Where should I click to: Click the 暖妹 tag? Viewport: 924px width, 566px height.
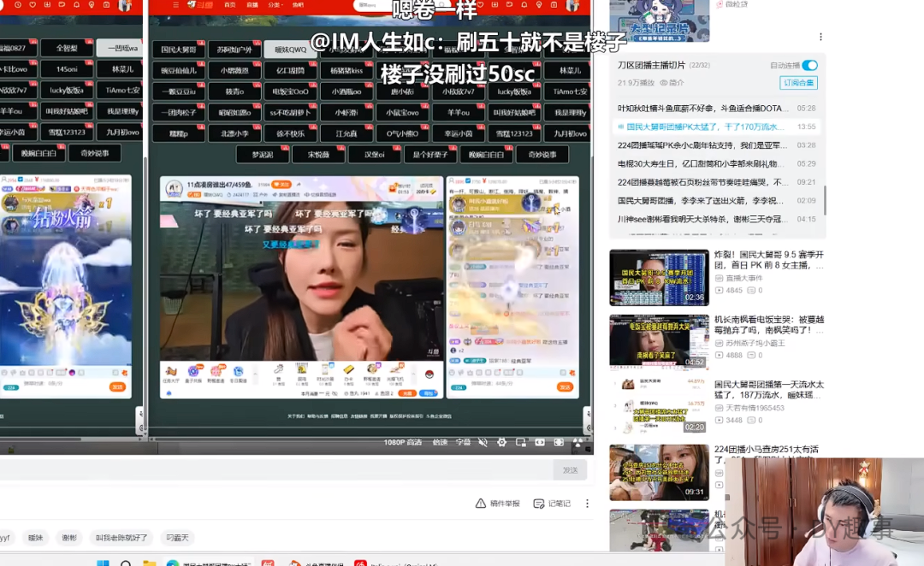click(x=35, y=538)
